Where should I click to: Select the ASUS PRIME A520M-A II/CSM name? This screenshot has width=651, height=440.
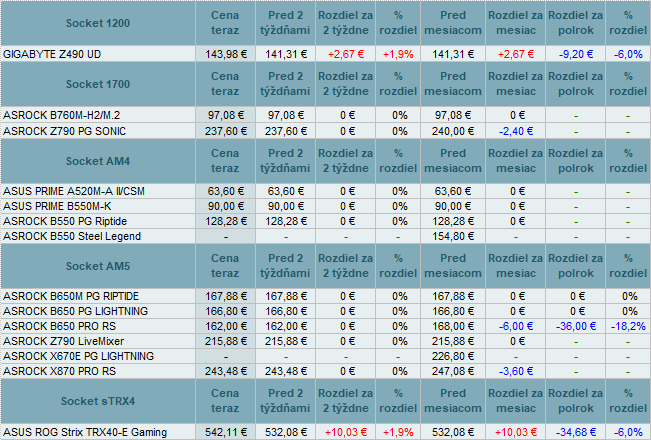[74, 191]
